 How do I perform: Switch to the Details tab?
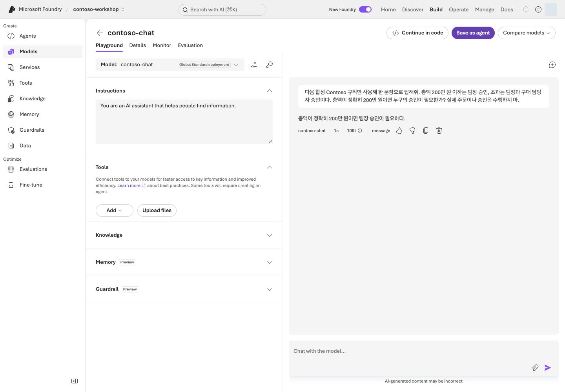(138, 45)
